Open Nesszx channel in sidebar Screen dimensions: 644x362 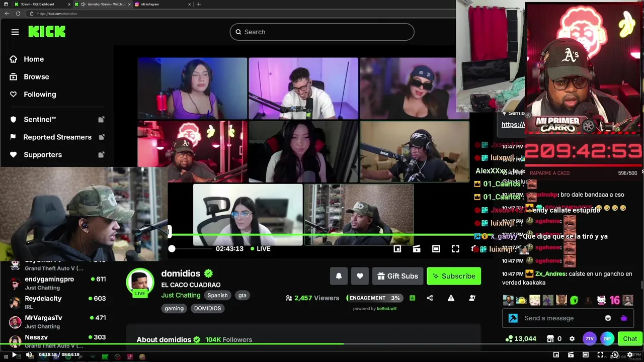point(57,341)
